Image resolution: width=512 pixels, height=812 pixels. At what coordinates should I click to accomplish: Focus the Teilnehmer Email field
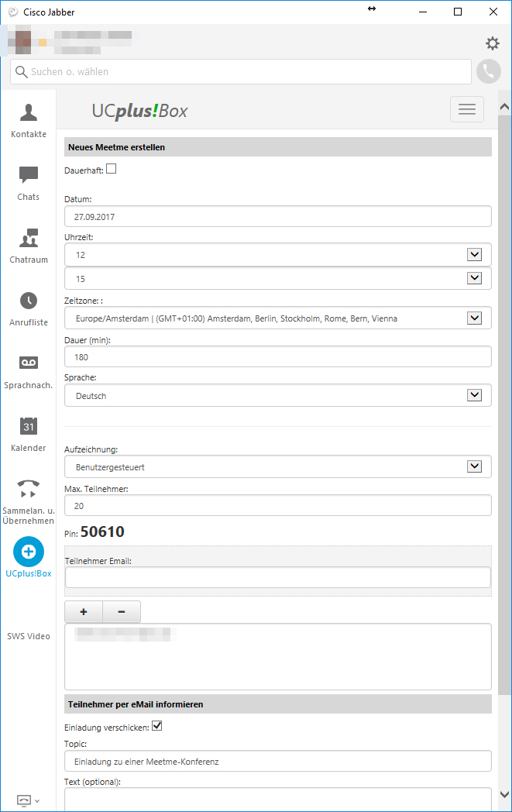[278, 577]
